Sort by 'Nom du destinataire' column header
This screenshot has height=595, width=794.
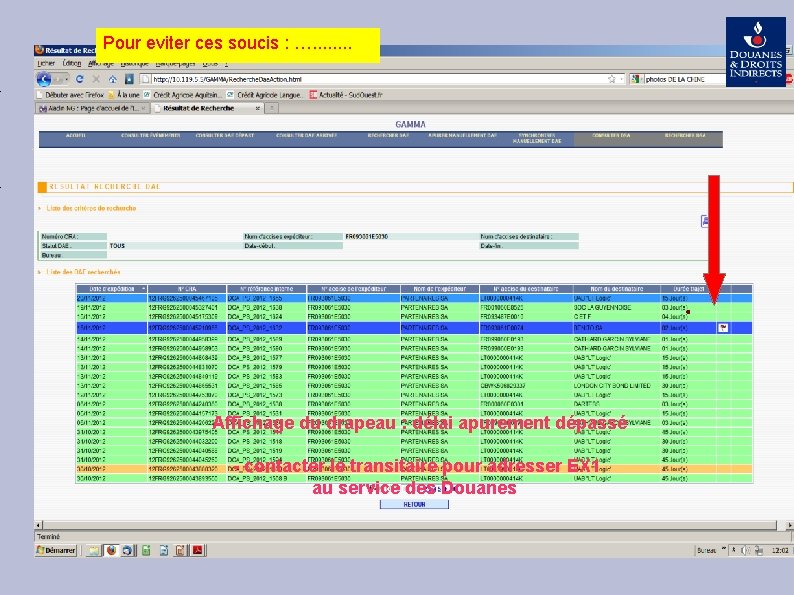617,289
